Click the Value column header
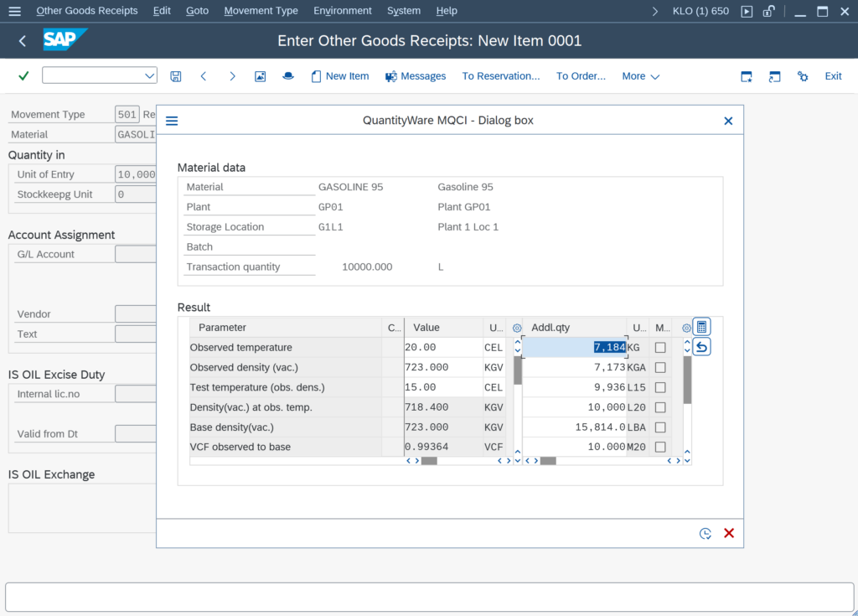This screenshot has width=858, height=616. click(x=443, y=328)
